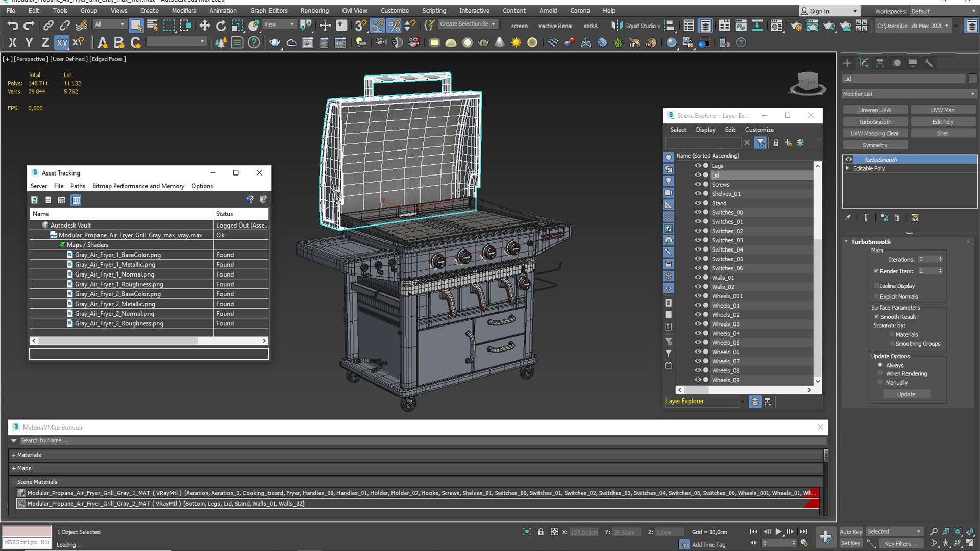Click the Scene Explorer search field
Viewport: 980px width, 551px height.
tap(703, 143)
